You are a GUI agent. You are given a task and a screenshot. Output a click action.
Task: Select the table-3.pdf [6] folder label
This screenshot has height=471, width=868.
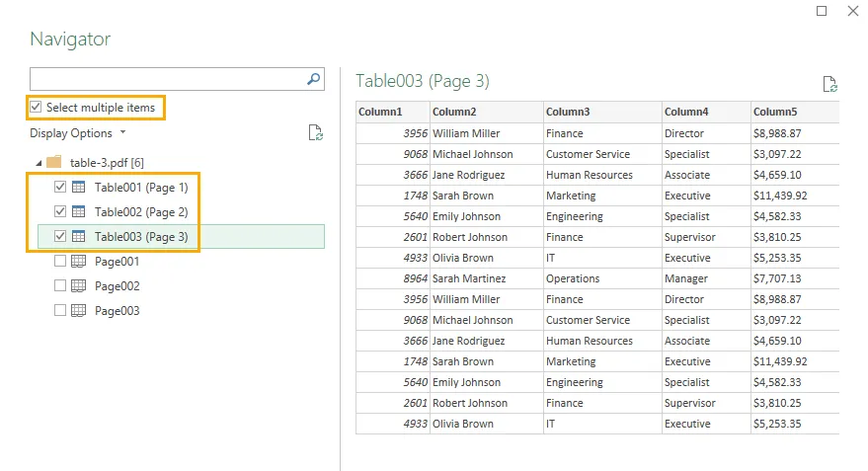coord(107,163)
